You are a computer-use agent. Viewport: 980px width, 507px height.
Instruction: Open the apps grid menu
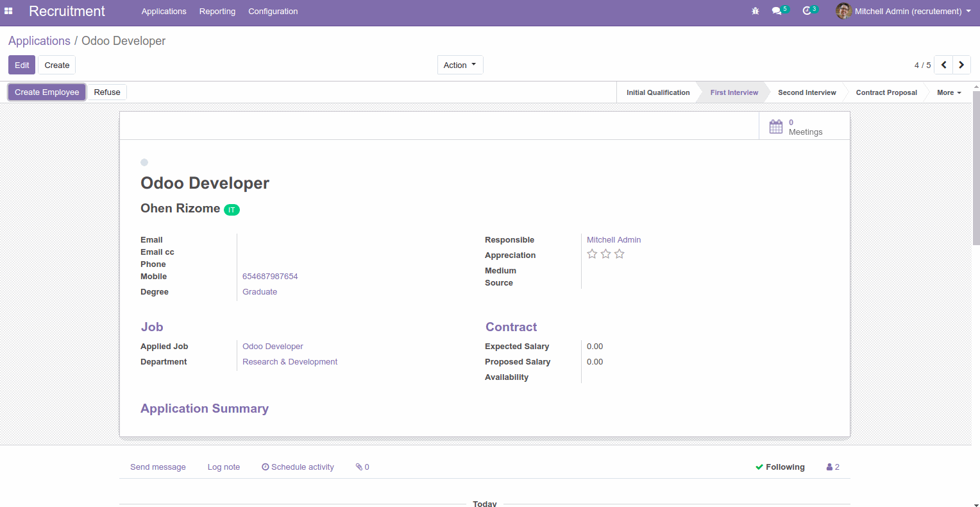(x=8, y=11)
